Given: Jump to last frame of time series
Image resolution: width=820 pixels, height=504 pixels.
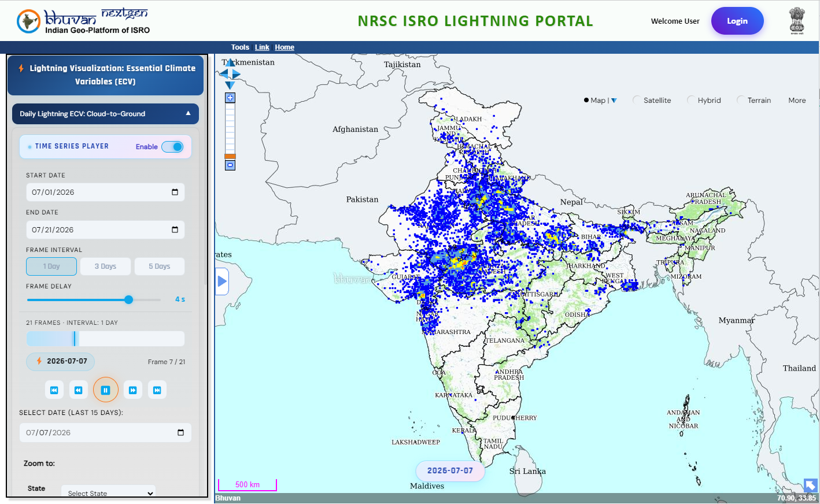Looking at the screenshot, I should pos(157,390).
